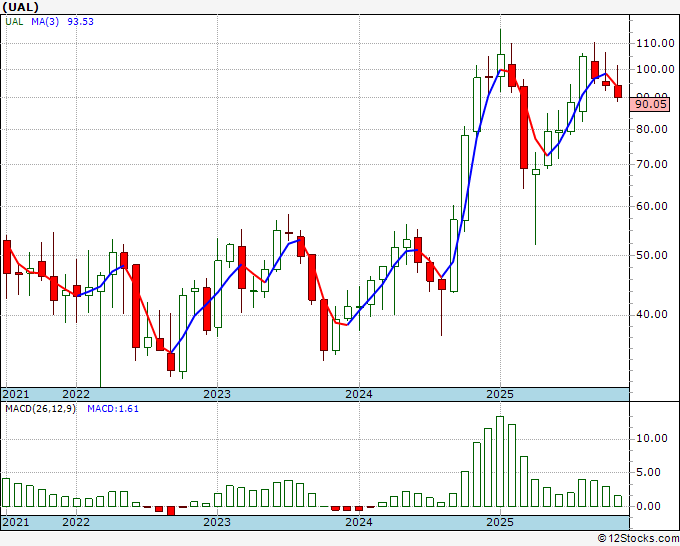680x546 pixels.
Task: Click 2022 on the price chart timeline
Action: tap(76, 394)
